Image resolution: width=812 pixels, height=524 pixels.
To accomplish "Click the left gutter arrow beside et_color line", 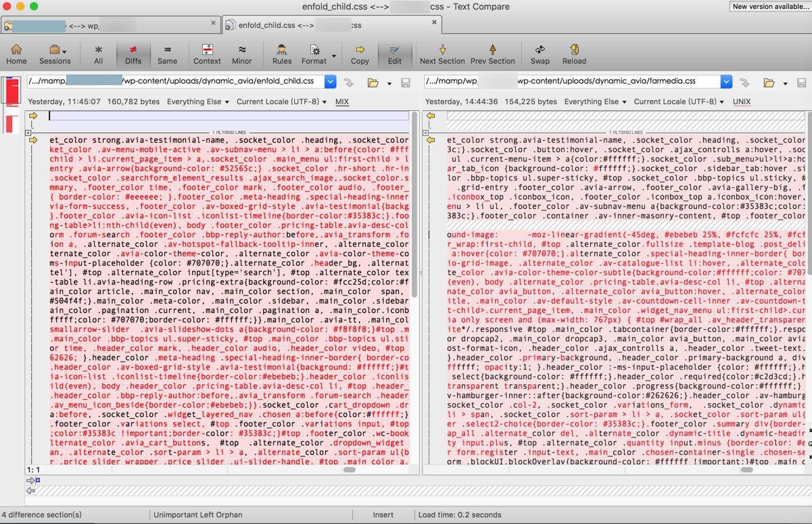I will pos(33,140).
